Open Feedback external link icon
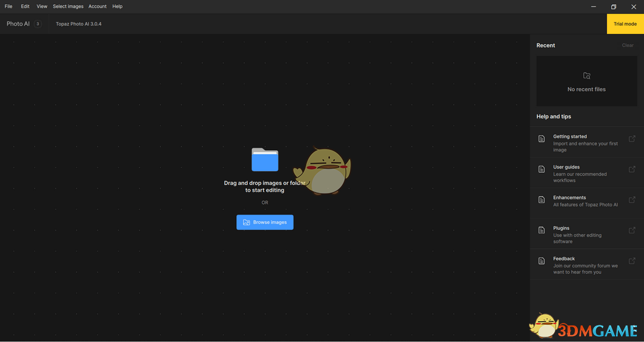644x342 pixels. point(632,261)
